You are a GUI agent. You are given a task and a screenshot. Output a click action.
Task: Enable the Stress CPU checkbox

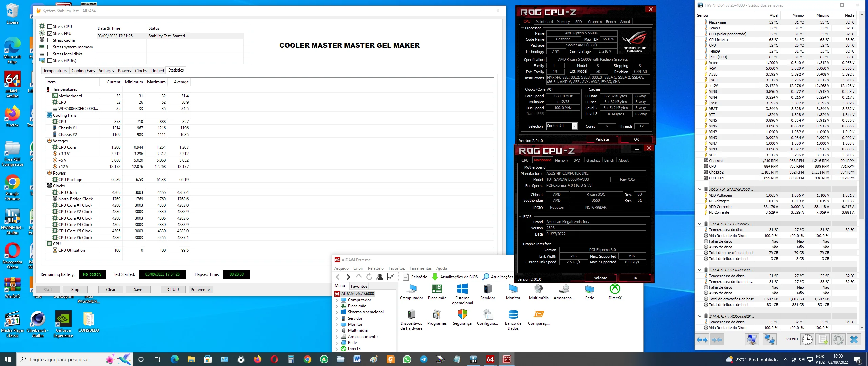point(50,27)
